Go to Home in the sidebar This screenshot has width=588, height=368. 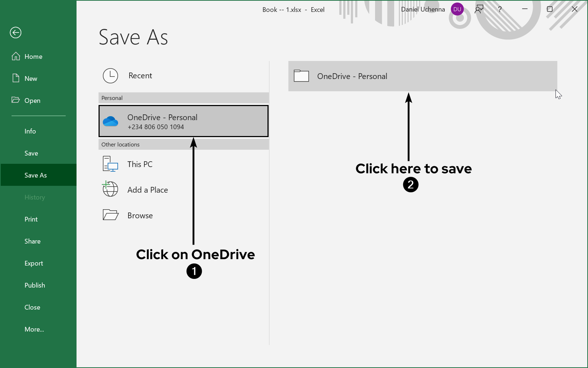click(x=33, y=57)
